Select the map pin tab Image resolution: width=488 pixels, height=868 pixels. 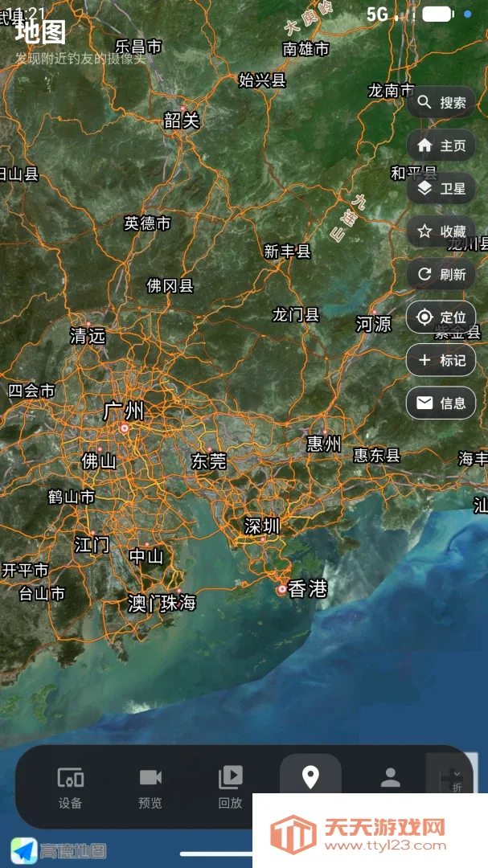tap(310, 777)
